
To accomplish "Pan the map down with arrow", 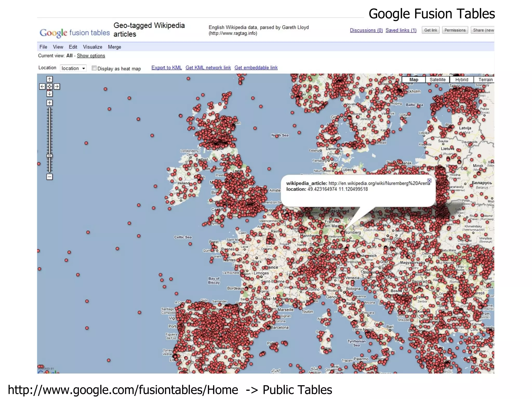I will pyautogui.click(x=49, y=94).
